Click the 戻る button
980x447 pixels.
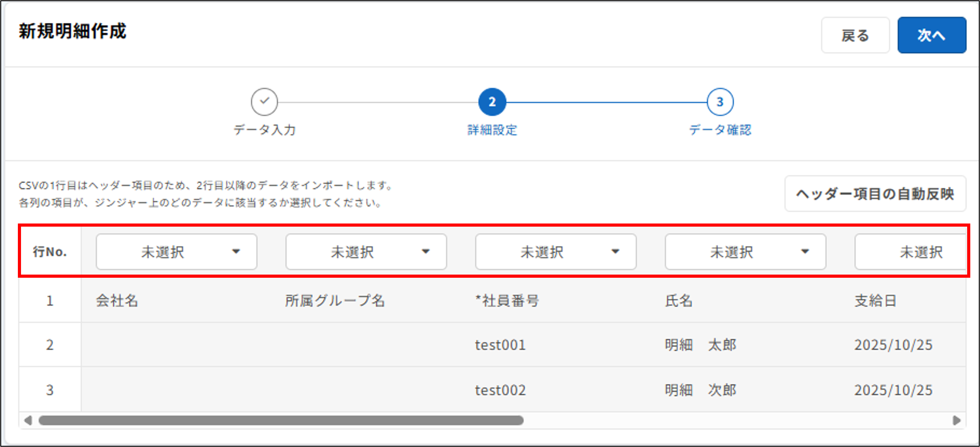tap(855, 35)
